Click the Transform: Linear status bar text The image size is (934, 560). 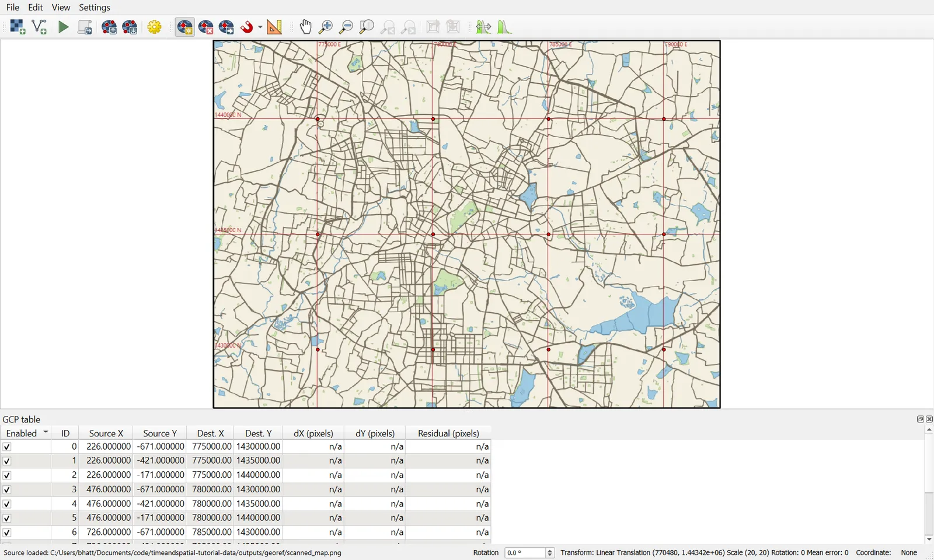pyautogui.click(x=705, y=552)
